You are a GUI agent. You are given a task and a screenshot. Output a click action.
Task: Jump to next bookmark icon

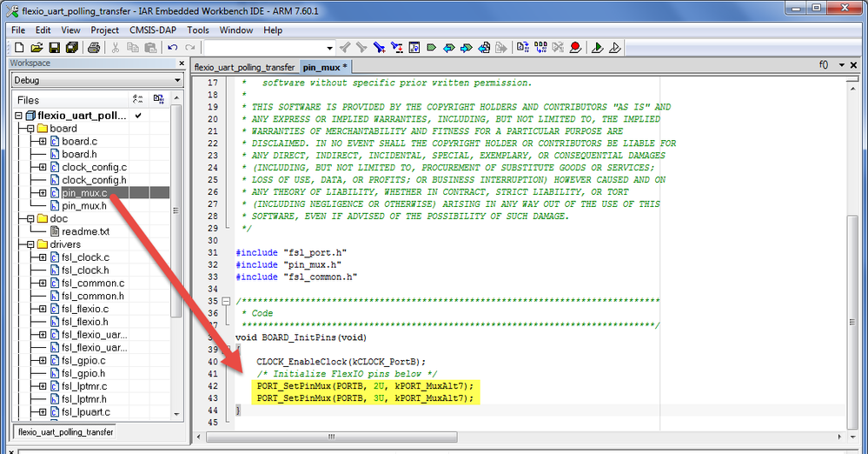click(x=467, y=48)
